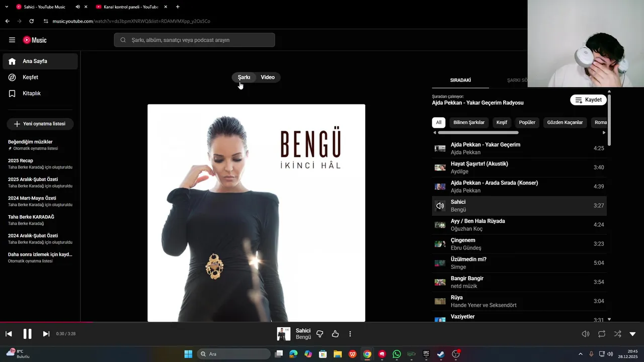Switch to Şarkı mode
Image resolution: width=644 pixels, height=362 pixels.
click(244, 77)
